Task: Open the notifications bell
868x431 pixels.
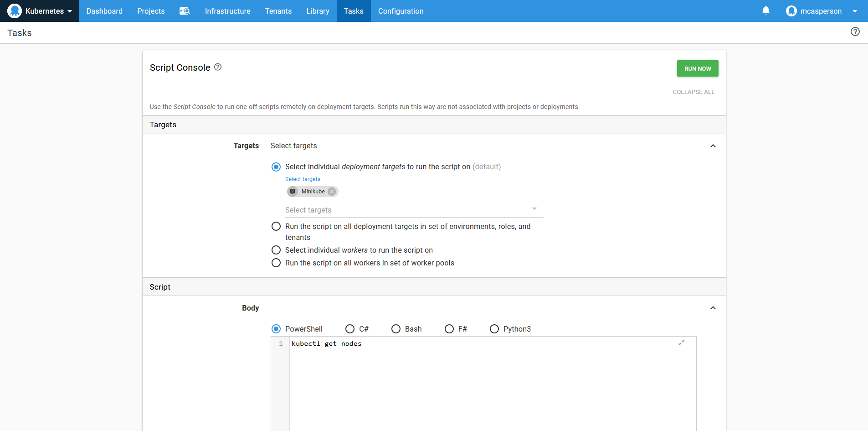Action: [766, 10]
